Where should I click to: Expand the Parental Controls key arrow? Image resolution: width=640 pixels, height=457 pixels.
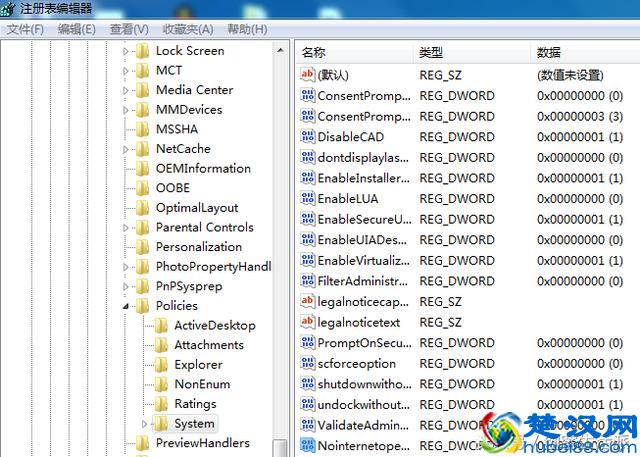(x=126, y=228)
